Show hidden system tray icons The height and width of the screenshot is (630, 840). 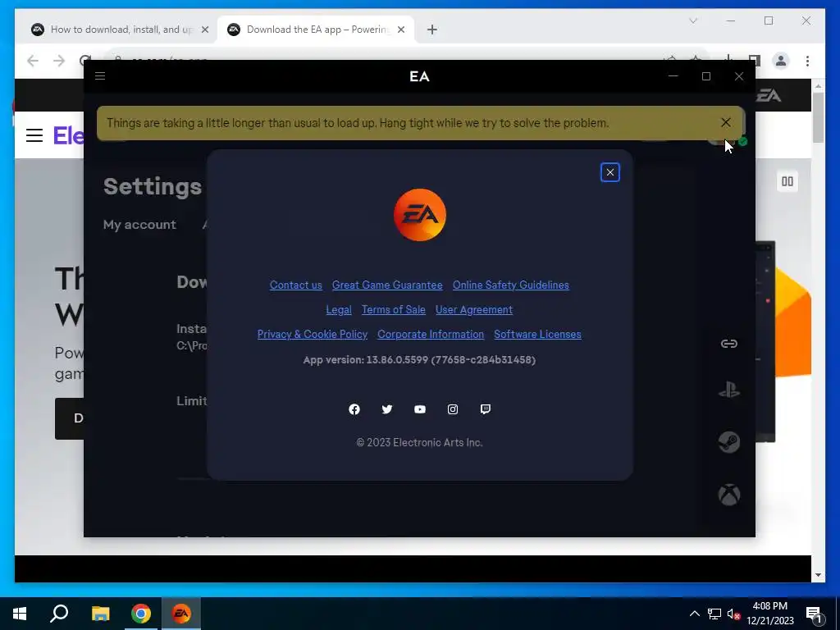(694, 614)
